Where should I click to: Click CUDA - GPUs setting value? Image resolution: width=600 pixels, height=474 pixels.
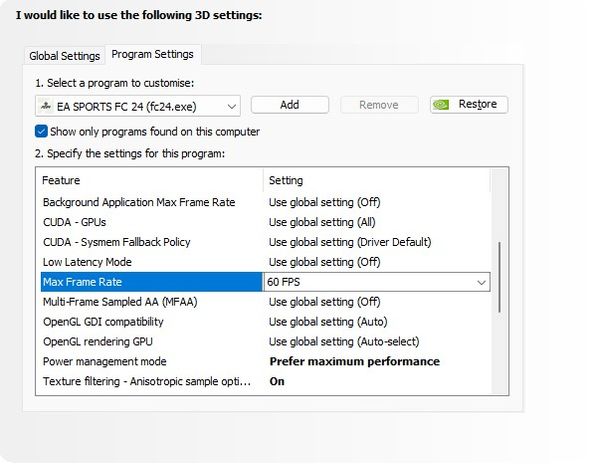[x=323, y=222]
